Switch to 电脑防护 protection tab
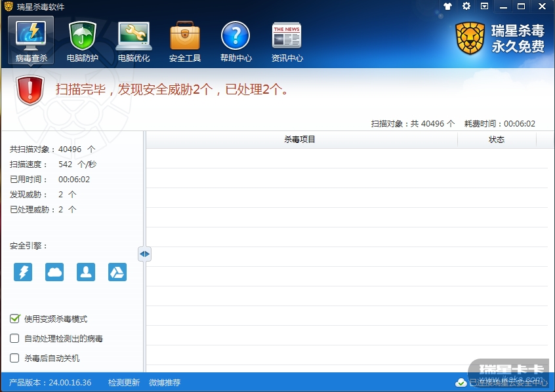The width and height of the screenshot is (555, 392). tap(82, 41)
